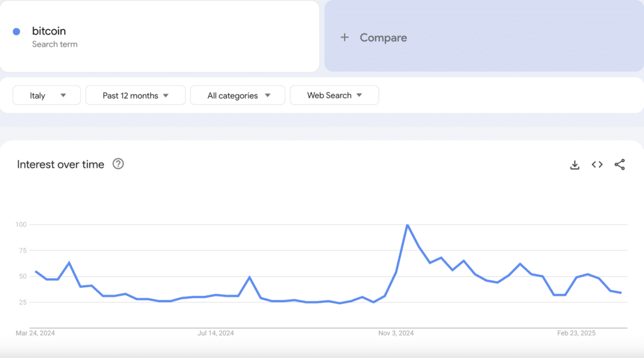
Task: Click the Nov 3, 2024 axis date
Action: pyautogui.click(x=397, y=333)
